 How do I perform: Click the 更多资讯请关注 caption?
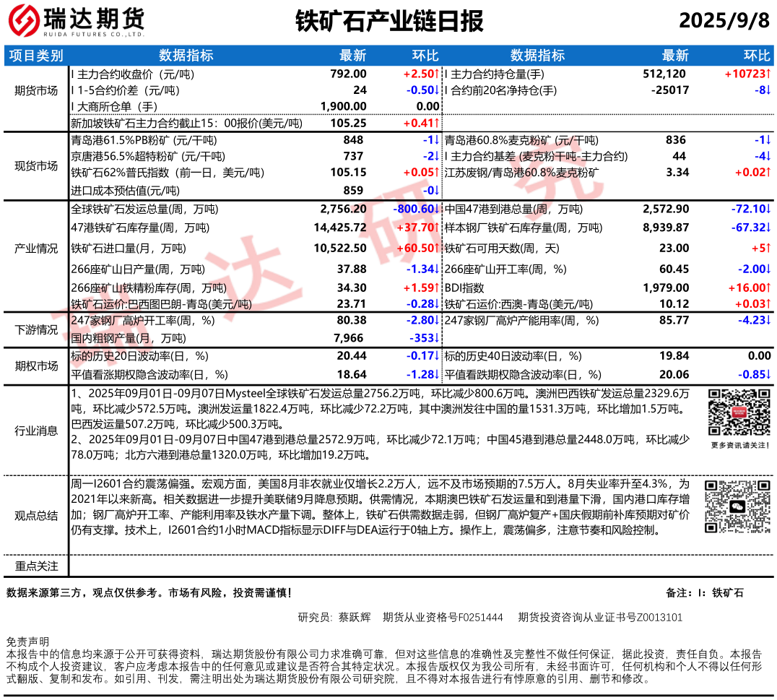(737, 446)
